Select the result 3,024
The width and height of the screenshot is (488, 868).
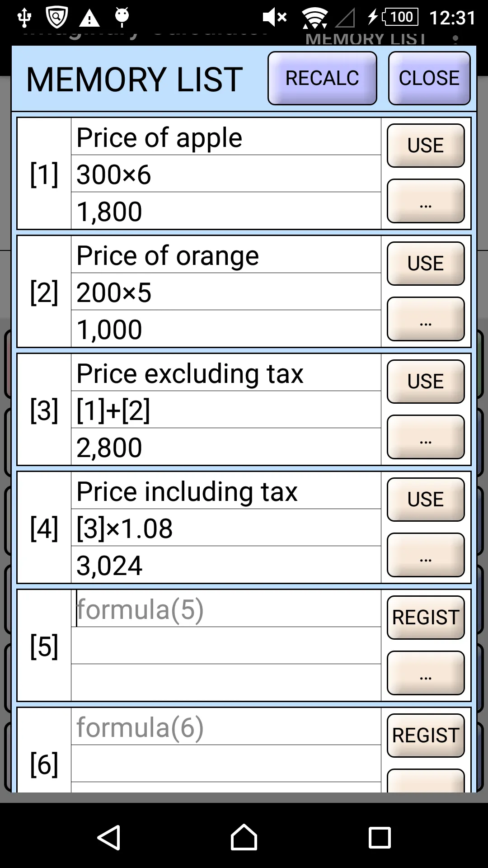tap(109, 566)
